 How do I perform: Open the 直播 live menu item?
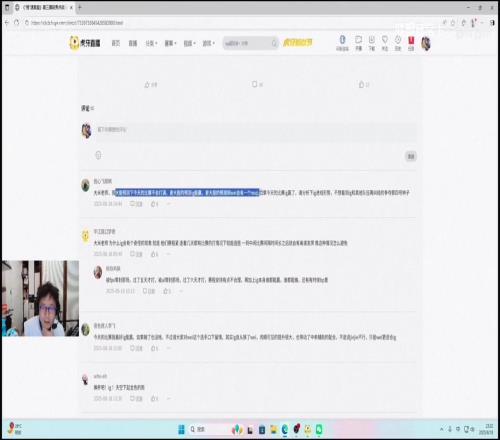[133, 43]
